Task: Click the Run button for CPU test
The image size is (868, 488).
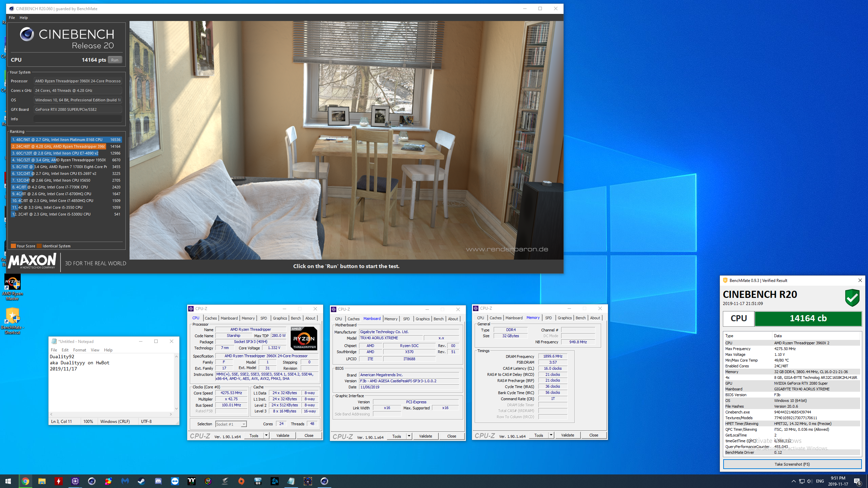Action: click(115, 60)
